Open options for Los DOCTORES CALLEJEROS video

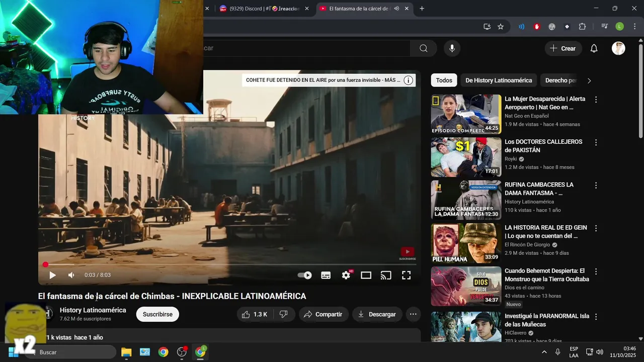pyautogui.click(x=596, y=142)
